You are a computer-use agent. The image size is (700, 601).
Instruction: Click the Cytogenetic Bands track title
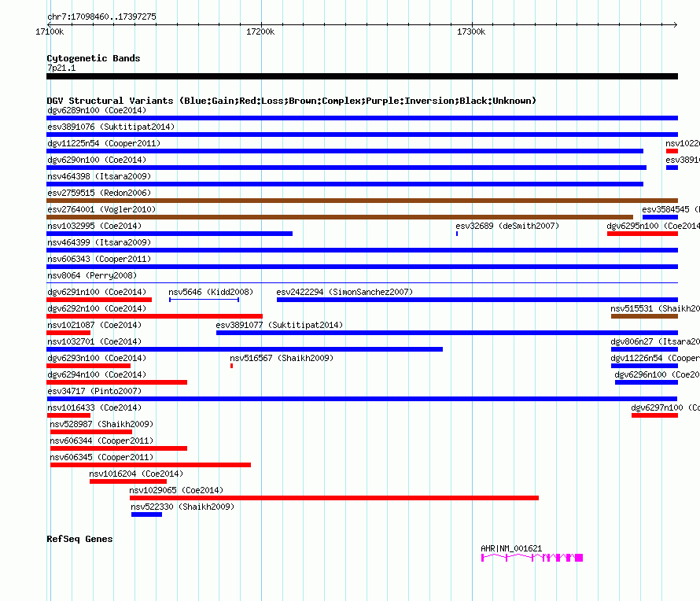(94, 58)
